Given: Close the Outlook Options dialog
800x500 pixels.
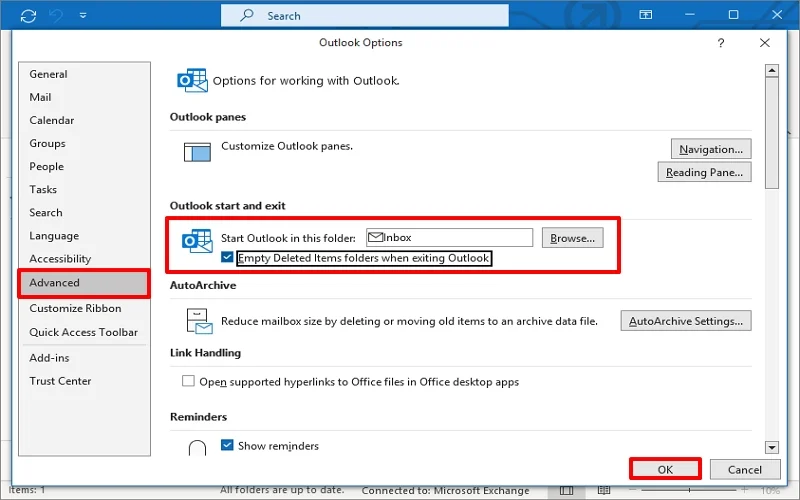Looking at the screenshot, I should click(764, 43).
